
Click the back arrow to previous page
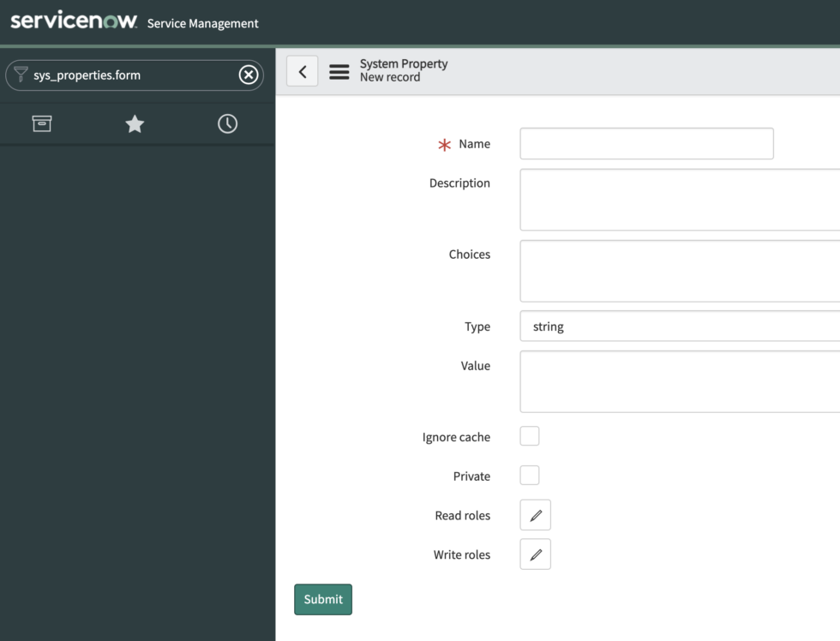(x=302, y=71)
